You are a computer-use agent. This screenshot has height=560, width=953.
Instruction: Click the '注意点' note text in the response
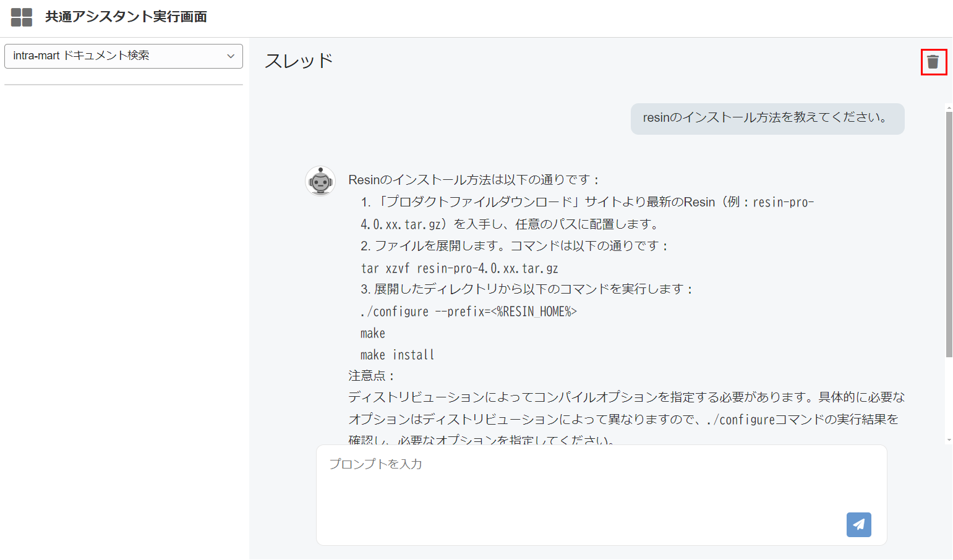pos(364,375)
